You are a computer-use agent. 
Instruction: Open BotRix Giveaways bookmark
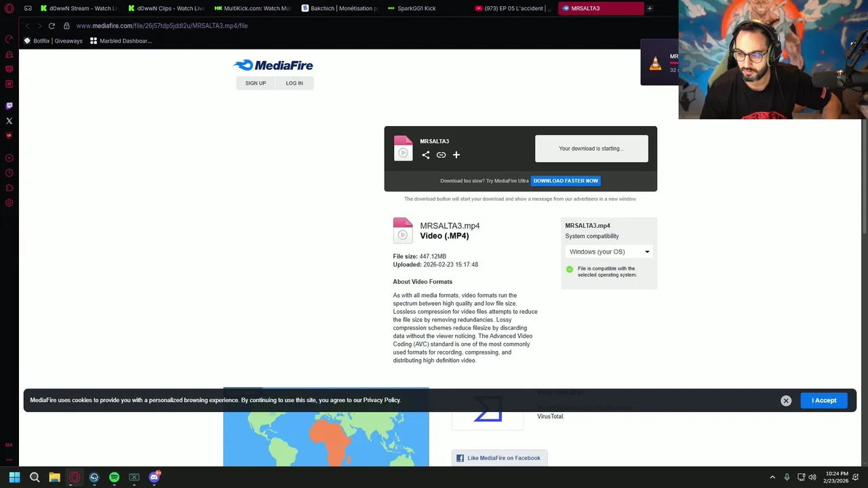pyautogui.click(x=53, y=41)
